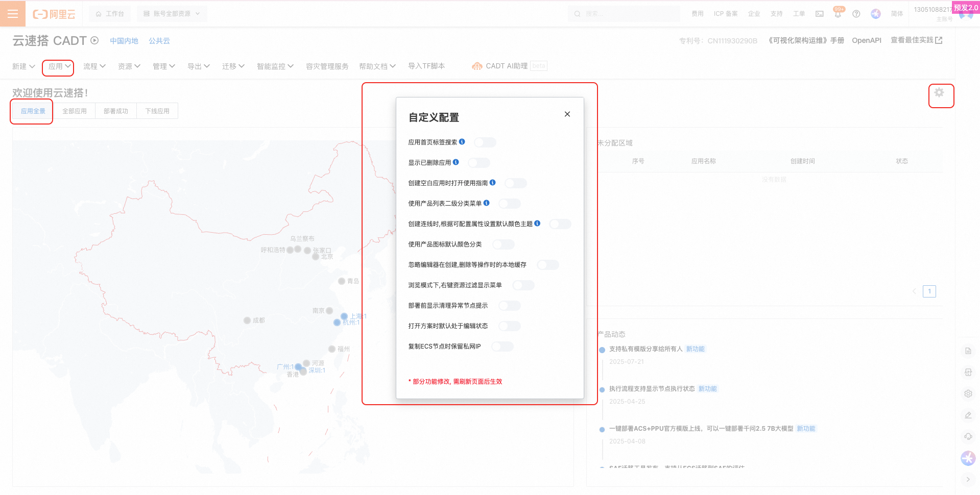Open Cloud Shell terminal icon in header
980x495 pixels.
point(820,14)
